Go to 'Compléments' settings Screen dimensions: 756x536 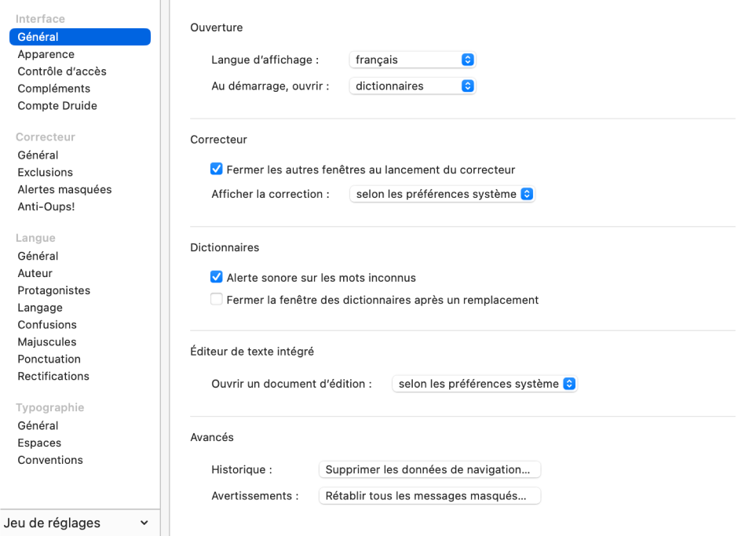coord(54,89)
